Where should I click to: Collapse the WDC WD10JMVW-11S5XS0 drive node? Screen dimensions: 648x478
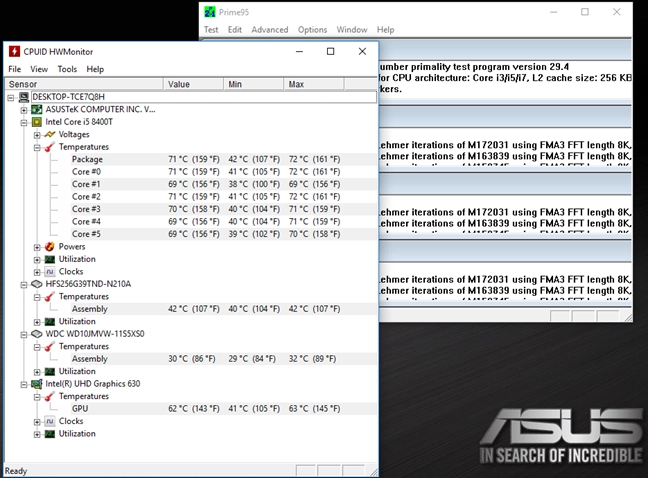tap(24, 334)
